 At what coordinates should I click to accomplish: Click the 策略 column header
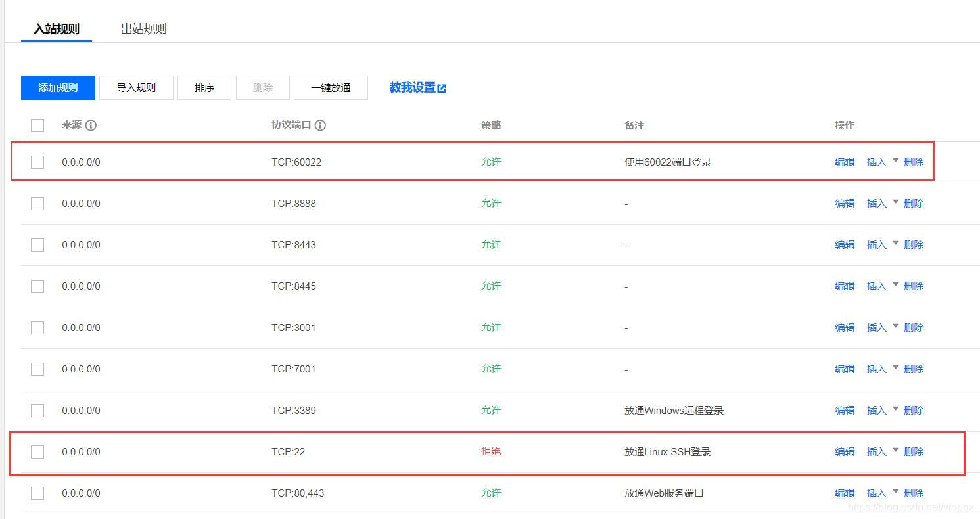tap(491, 125)
